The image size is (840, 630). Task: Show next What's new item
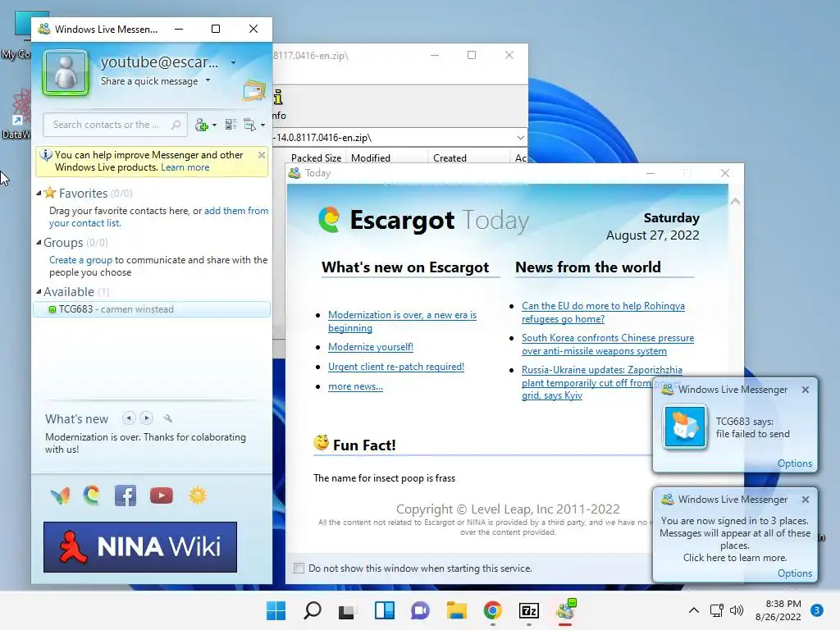click(146, 418)
